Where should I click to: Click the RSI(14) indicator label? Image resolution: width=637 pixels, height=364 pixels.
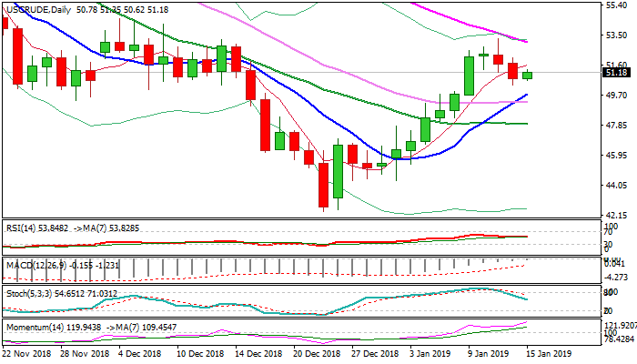[21, 229]
